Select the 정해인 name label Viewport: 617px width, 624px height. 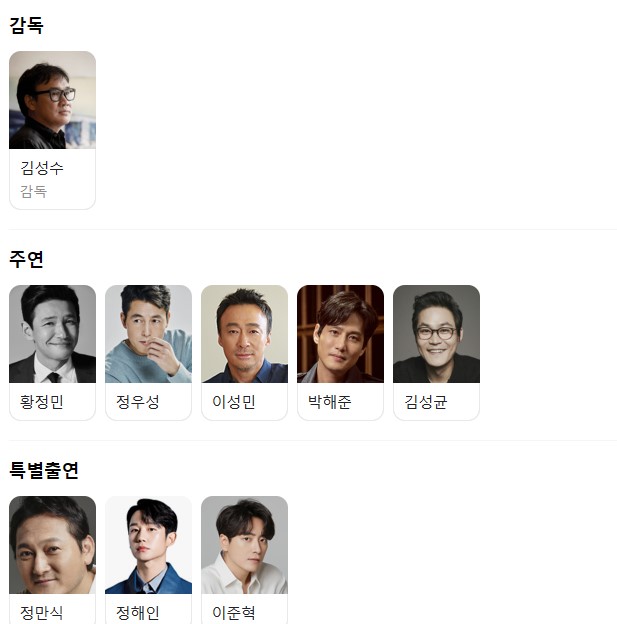138,613
